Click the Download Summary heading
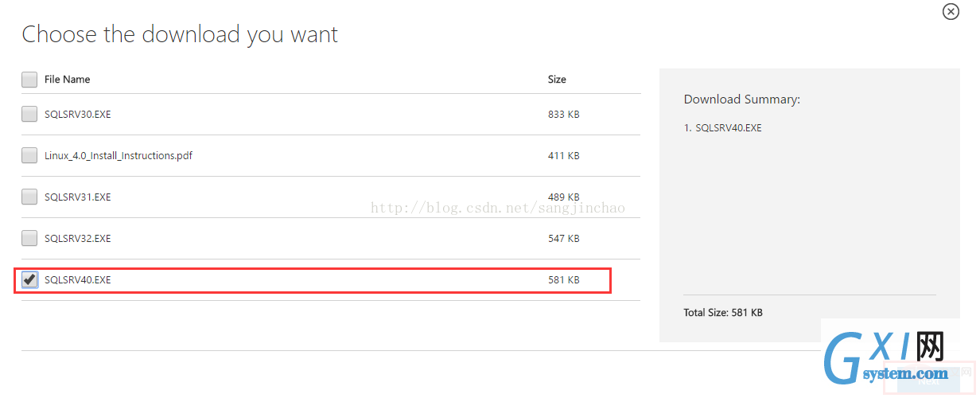 click(742, 99)
